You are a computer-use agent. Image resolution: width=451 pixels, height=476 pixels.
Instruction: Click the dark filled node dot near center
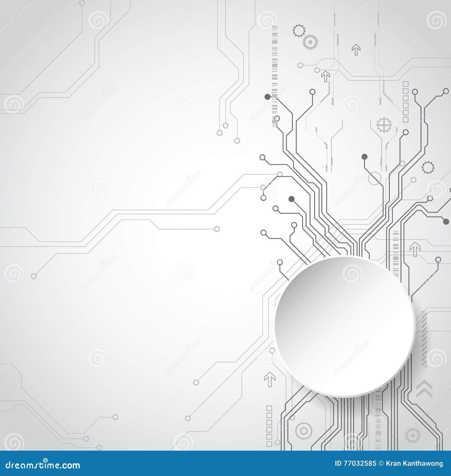[x=292, y=199]
